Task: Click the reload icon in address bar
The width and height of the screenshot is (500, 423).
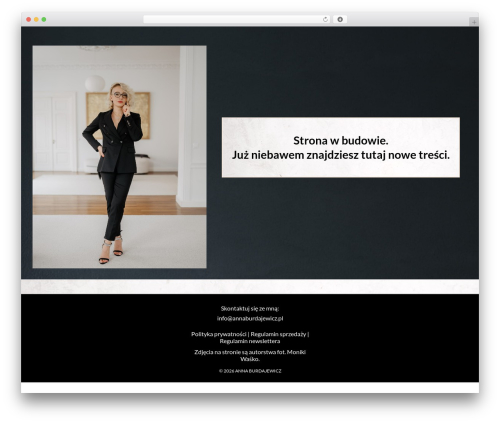Action: (x=325, y=20)
